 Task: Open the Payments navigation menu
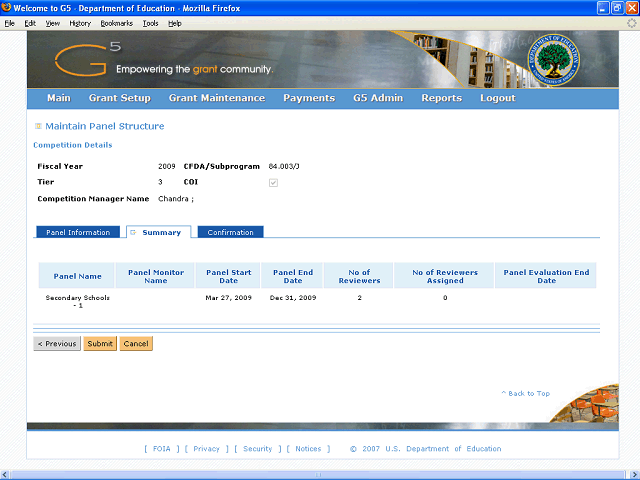(x=308, y=98)
